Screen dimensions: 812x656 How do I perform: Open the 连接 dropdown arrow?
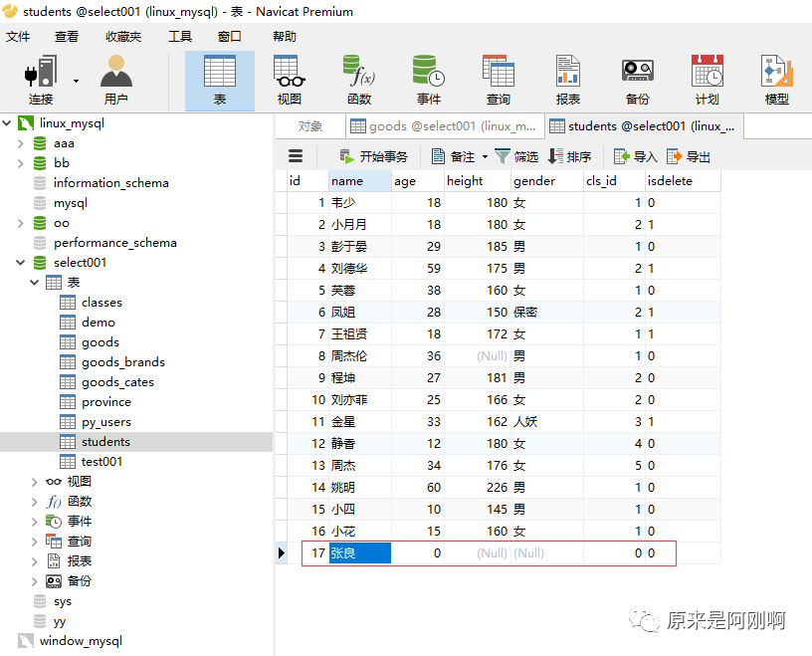[x=76, y=81]
